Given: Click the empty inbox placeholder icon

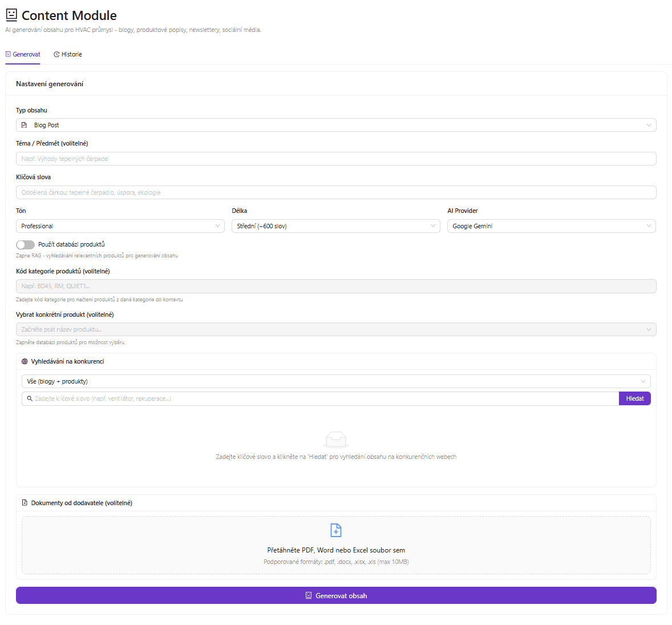Looking at the screenshot, I should click(x=335, y=439).
